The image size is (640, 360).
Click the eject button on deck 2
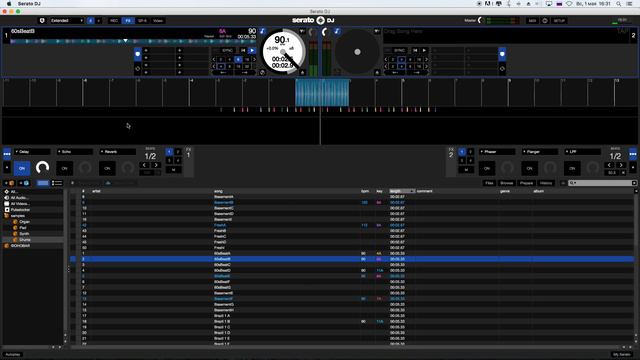pos(377,72)
